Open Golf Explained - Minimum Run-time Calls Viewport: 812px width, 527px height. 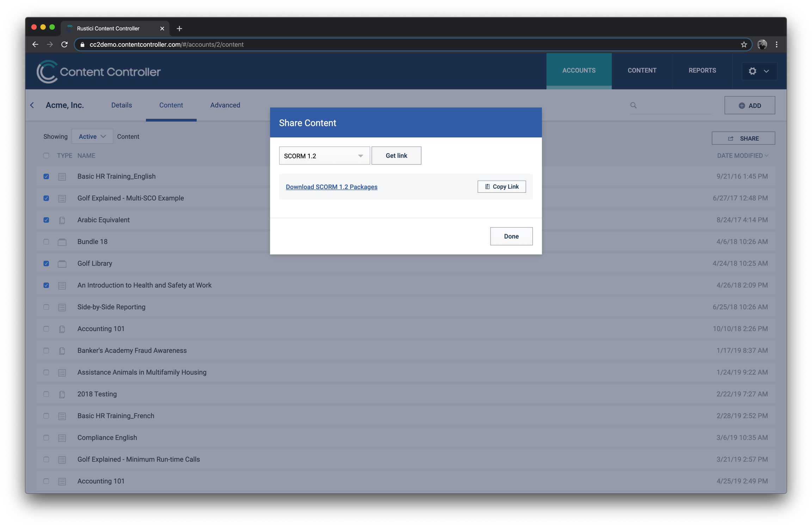[x=139, y=460]
